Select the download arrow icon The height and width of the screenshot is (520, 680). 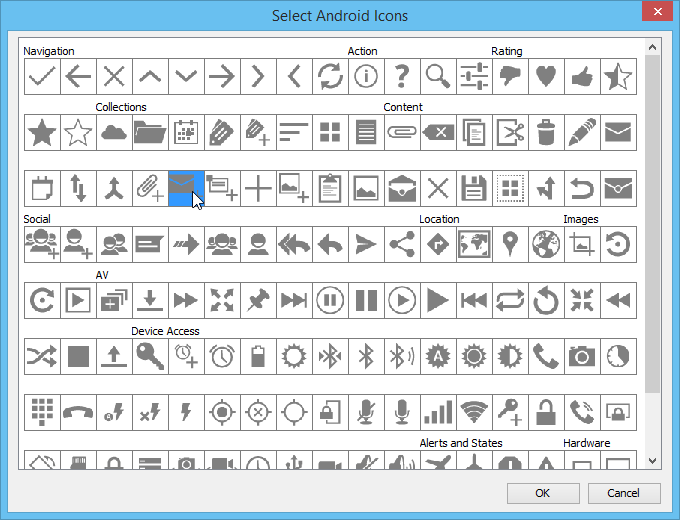click(x=150, y=300)
